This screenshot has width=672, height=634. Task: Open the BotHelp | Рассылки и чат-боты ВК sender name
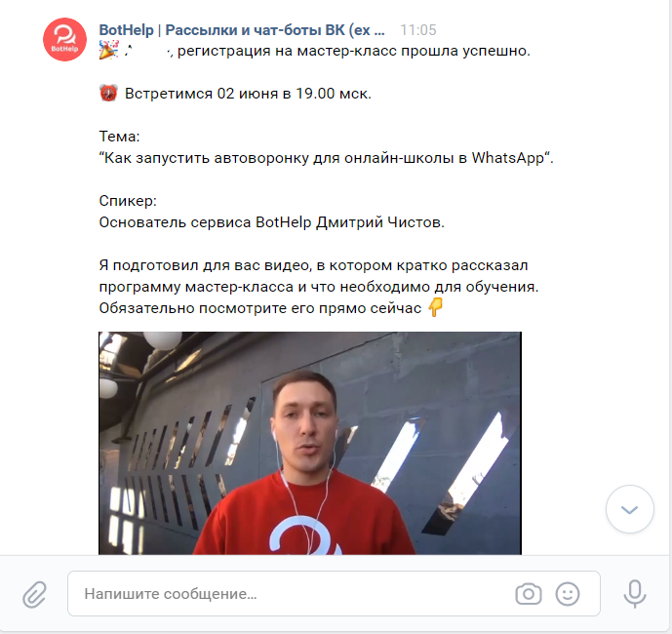[242, 30]
